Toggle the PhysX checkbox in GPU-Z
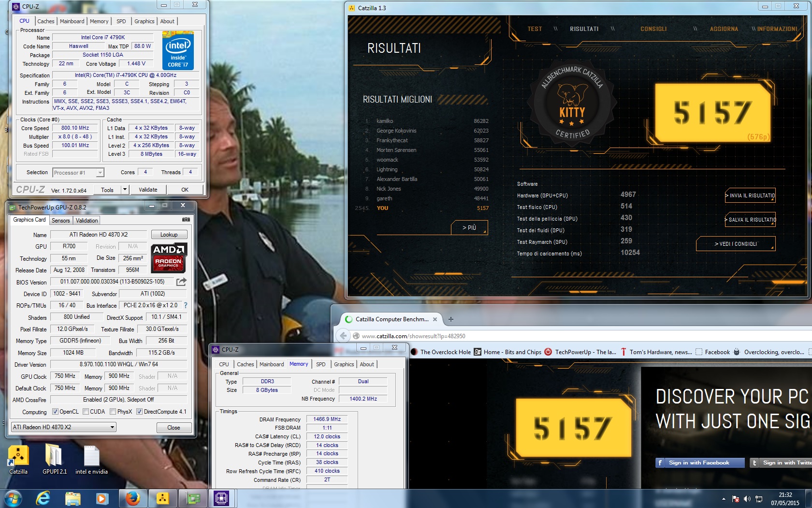The width and height of the screenshot is (812, 508). (113, 412)
